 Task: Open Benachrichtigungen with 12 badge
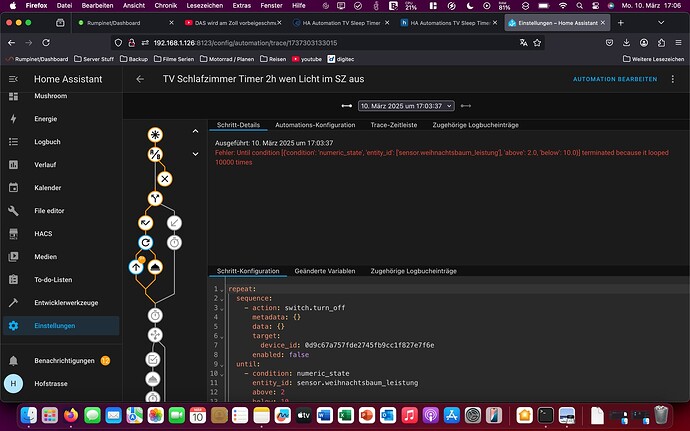(61, 361)
